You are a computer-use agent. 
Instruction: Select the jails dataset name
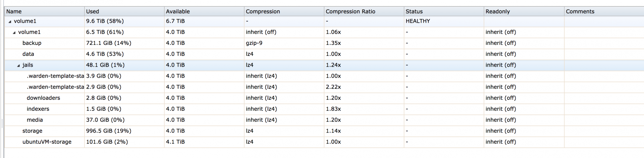point(28,65)
